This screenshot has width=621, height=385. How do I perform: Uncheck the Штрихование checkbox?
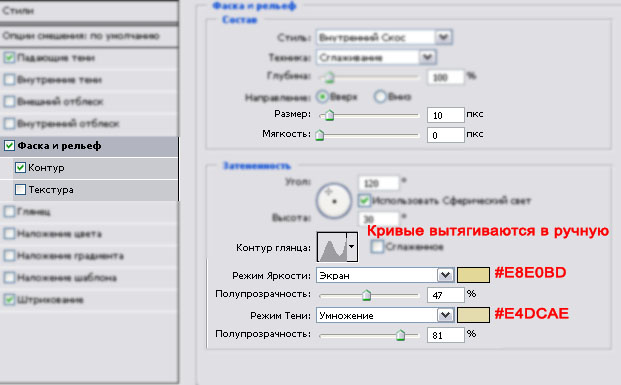9,299
